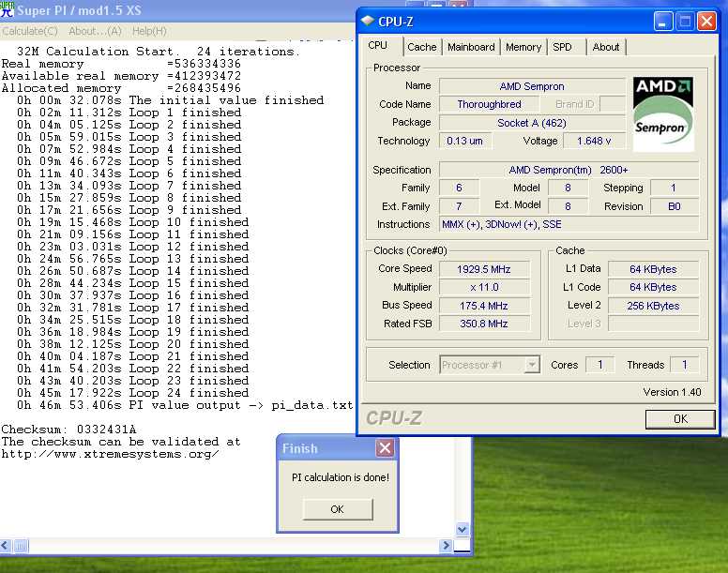Open the Cache tab in CPU-Z
Viewport: 728px width, 573px height.
click(421, 47)
